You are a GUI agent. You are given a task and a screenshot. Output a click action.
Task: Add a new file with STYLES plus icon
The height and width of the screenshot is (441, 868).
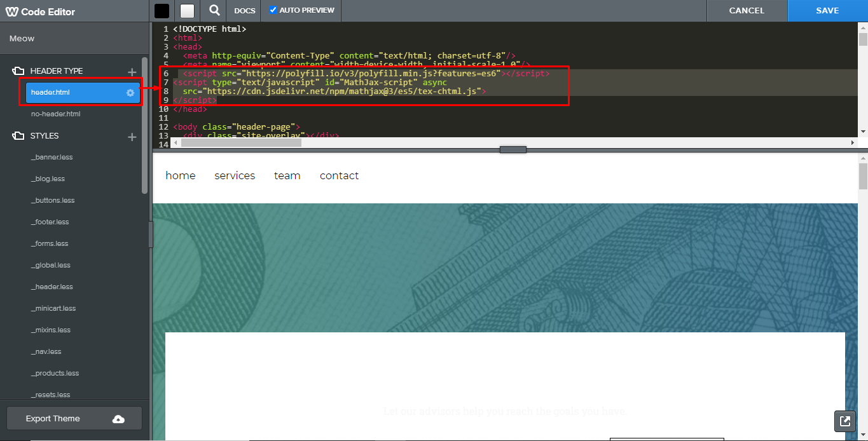pyautogui.click(x=132, y=137)
